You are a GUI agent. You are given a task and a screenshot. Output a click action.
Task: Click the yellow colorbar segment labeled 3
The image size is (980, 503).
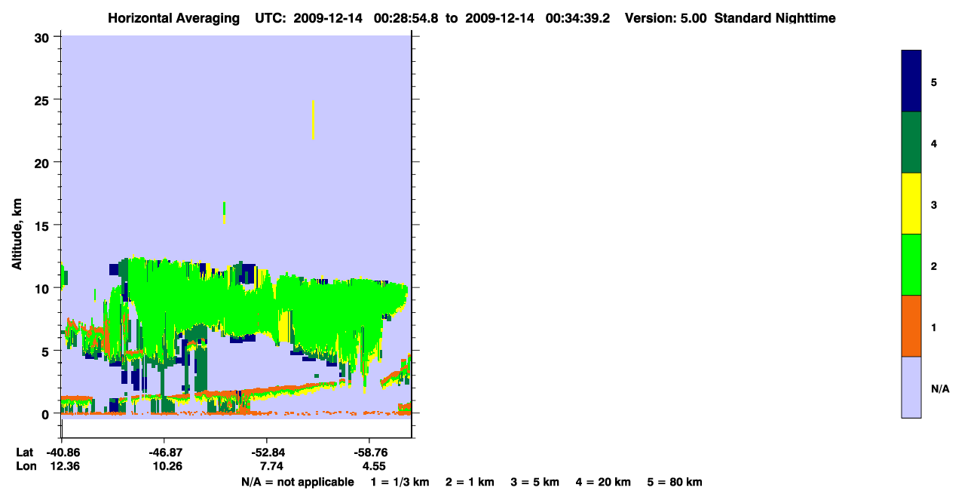911,204
